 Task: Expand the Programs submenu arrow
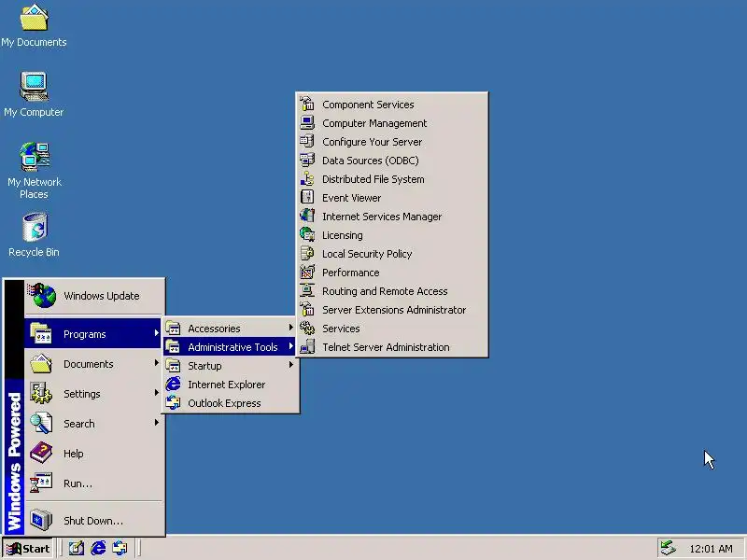coord(156,333)
